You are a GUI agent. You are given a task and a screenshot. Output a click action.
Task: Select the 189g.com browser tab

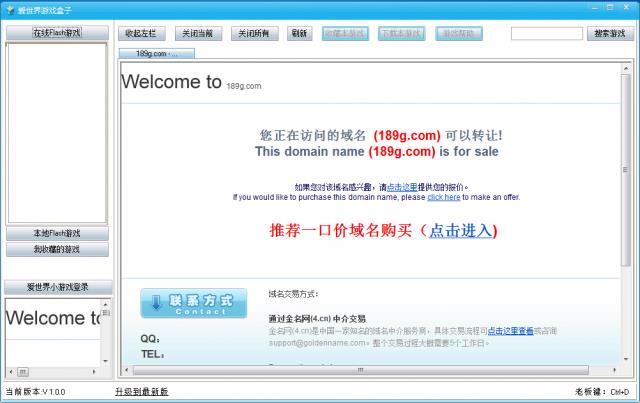[x=157, y=53]
